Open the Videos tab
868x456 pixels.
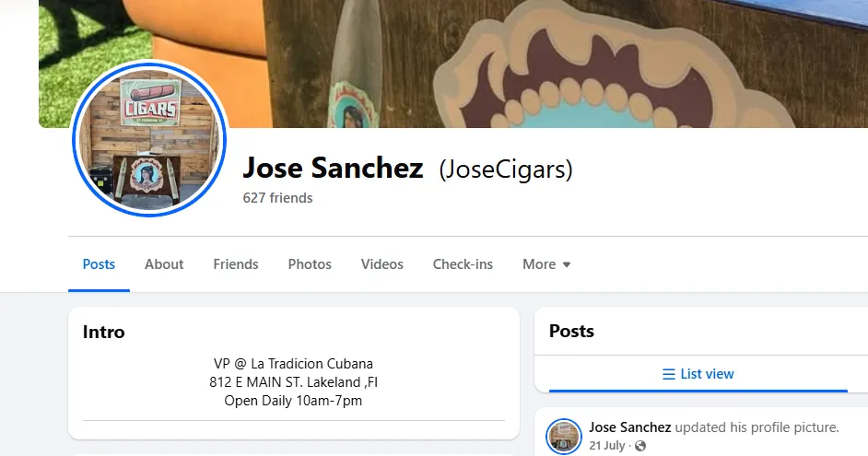point(382,264)
